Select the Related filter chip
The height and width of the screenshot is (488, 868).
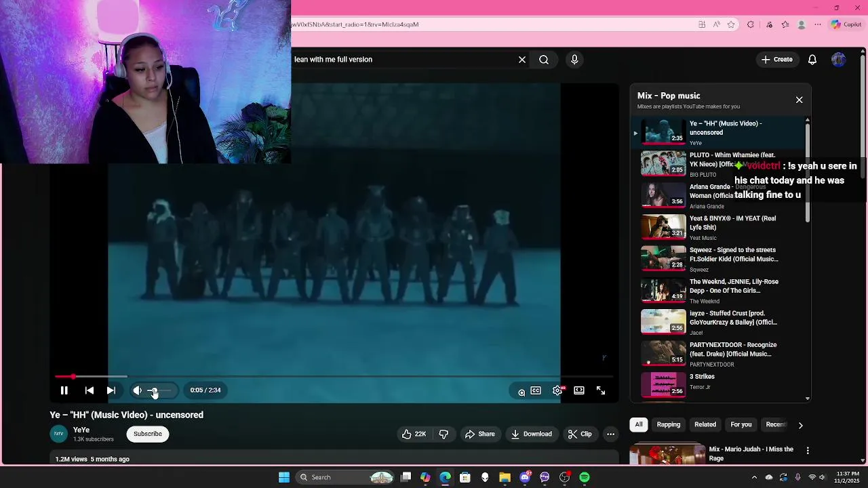705,424
